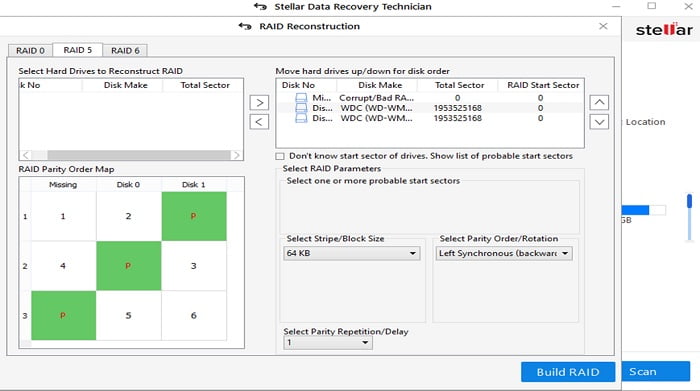
Task: Click the green parity cell under Disk 0
Action: (129, 266)
